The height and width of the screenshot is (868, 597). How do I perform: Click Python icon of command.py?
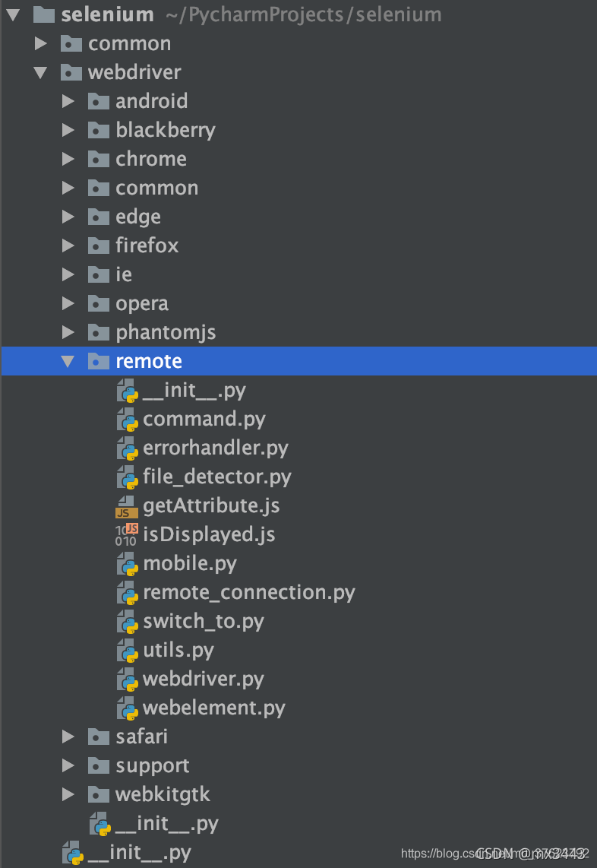pos(128,420)
